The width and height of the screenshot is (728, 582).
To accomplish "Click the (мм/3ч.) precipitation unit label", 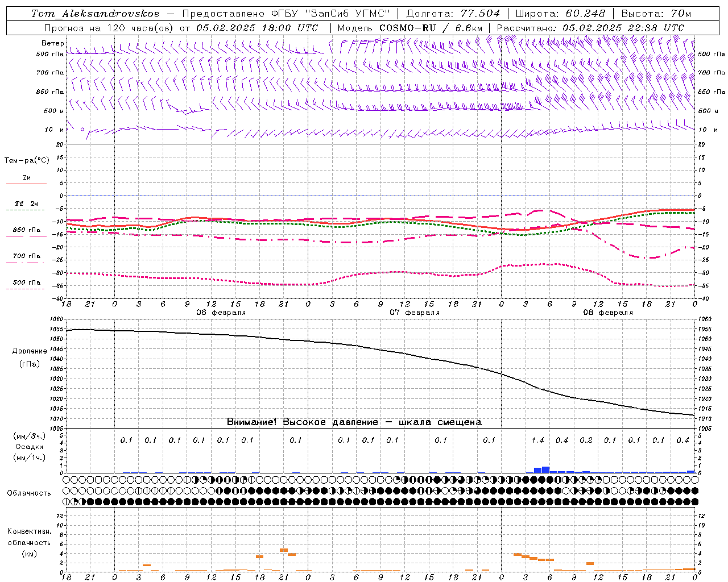I will 30,436.
